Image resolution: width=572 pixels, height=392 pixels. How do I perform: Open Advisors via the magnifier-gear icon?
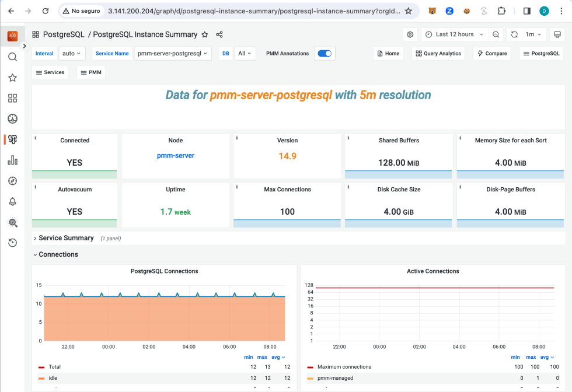pos(12,222)
